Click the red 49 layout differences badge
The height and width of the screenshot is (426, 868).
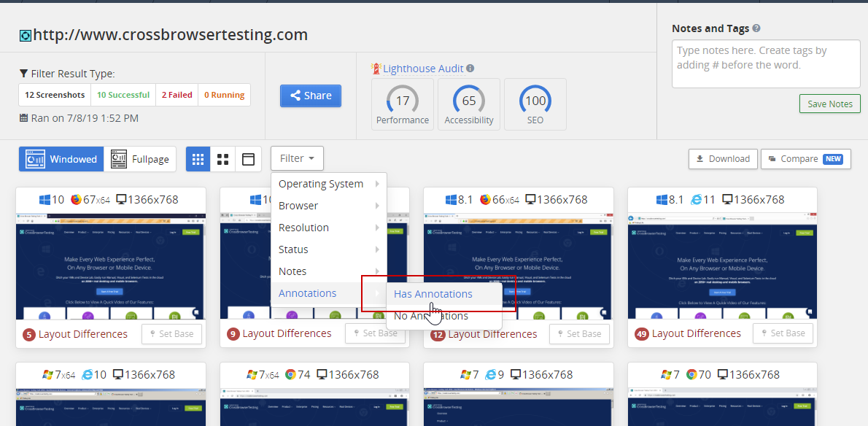pos(642,333)
